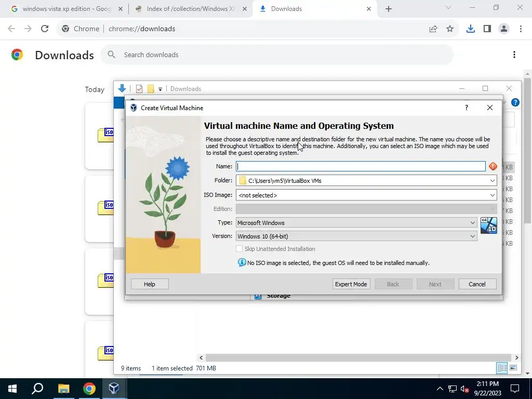Viewport: 532px width, 399px height.
Task: Close the Downloads browser tab
Action: (369, 9)
